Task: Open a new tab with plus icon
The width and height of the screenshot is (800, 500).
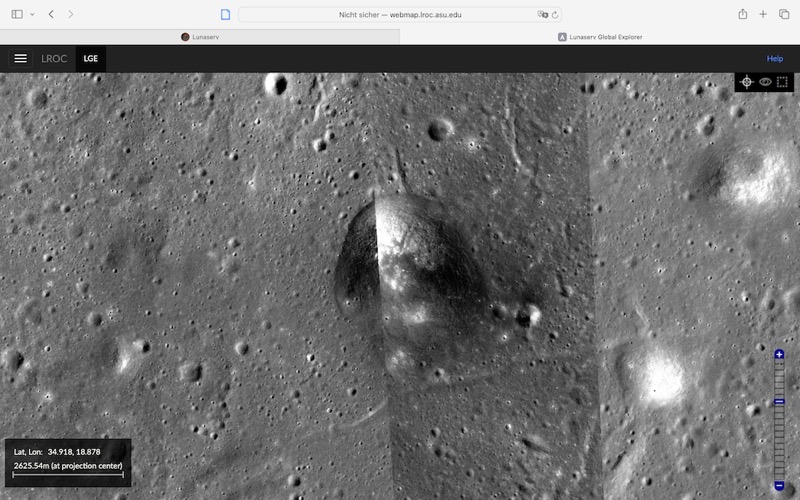Action: (x=763, y=14)
